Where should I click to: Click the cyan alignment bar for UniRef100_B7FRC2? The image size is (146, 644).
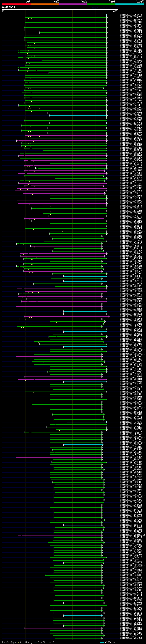click(x=78, y=123)
